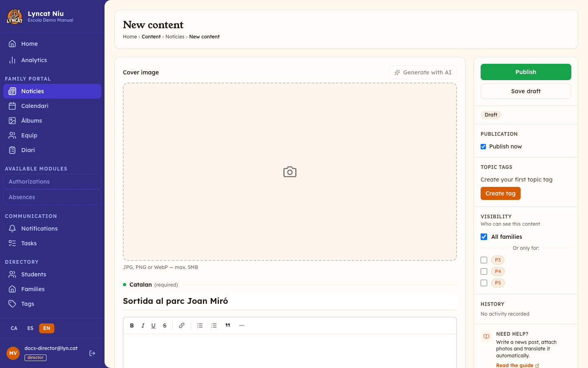Click the logout arrow icon
This screenshot has width=588, height=368.
(x=92, y=353)
